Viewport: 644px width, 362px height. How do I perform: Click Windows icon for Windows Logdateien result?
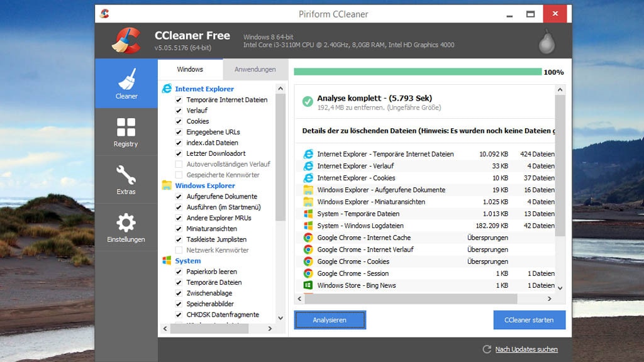coord(308,226)
